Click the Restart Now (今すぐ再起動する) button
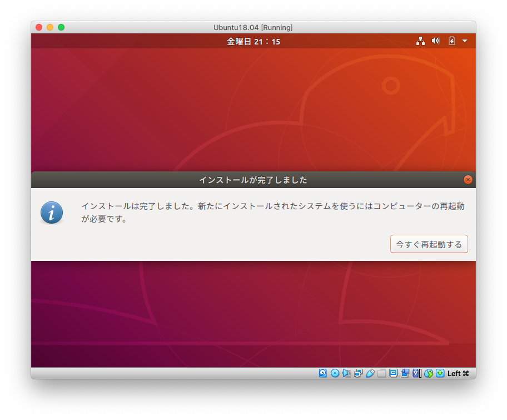 [x=429, y=244]
